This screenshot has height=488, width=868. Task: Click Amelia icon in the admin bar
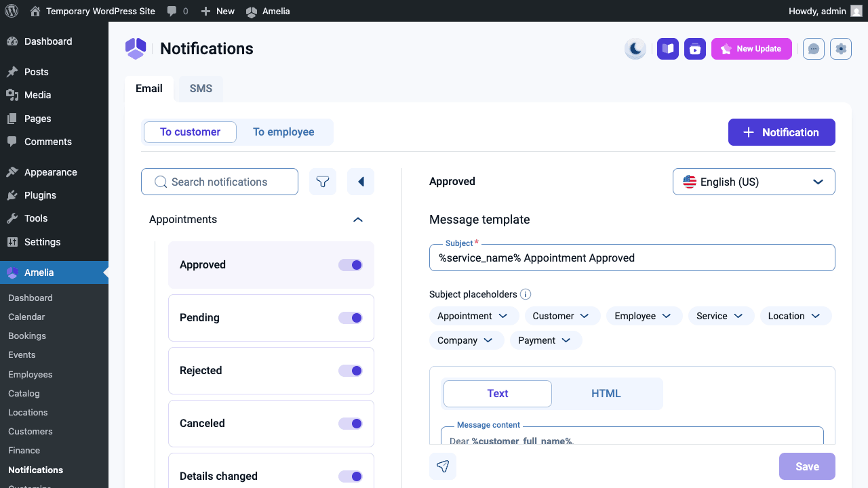(252, 12)
